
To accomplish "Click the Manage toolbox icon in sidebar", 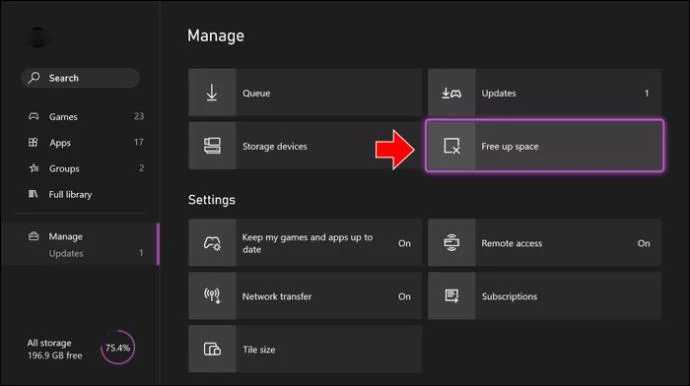I will (x=33, y=236).
